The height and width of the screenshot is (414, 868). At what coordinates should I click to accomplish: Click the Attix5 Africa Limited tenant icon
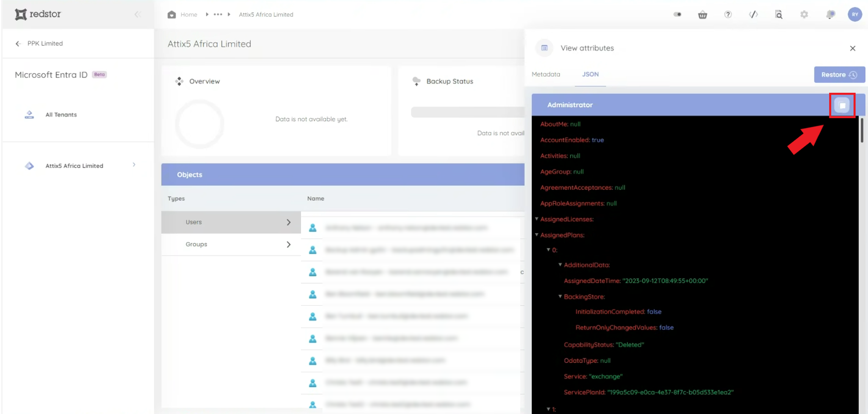[x=29, y=166]
